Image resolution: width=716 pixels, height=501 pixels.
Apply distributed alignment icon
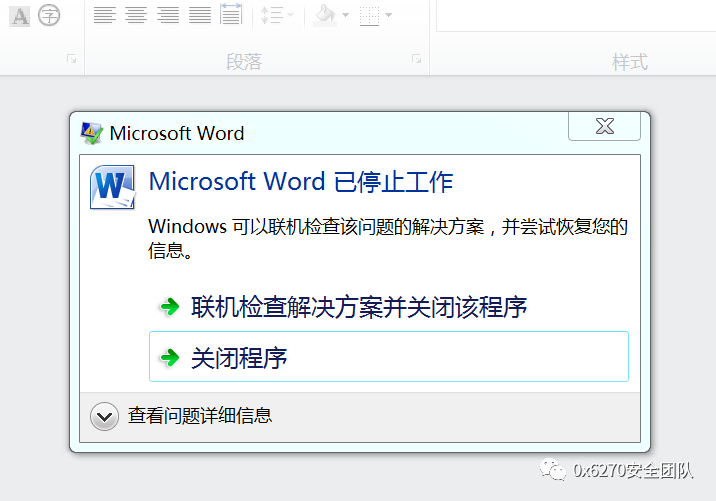click(231, 14)
